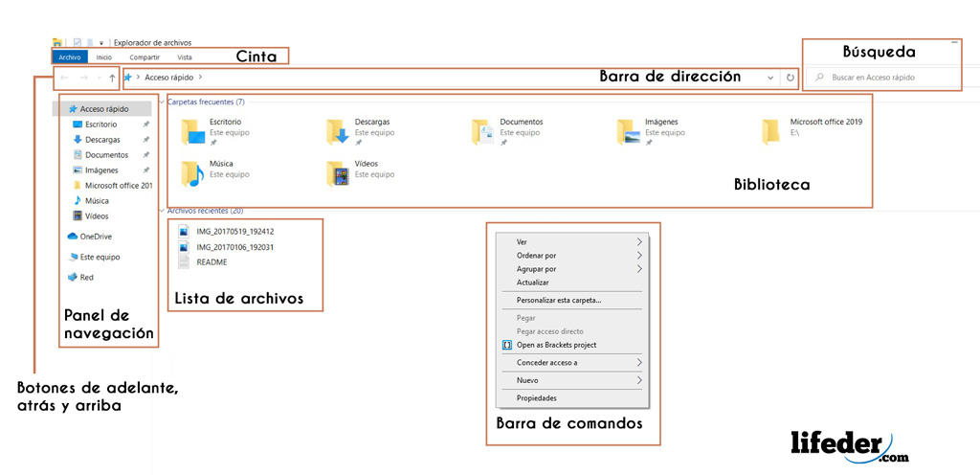
Task: Switch to the Compartir ribbon tab
Action: [145, 57]
